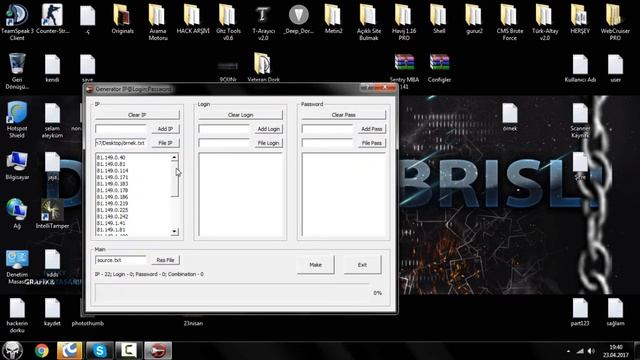Select IP entry 81.149.0.40
Viewport: 640px width, 360px height.
(x=111, y=158)
